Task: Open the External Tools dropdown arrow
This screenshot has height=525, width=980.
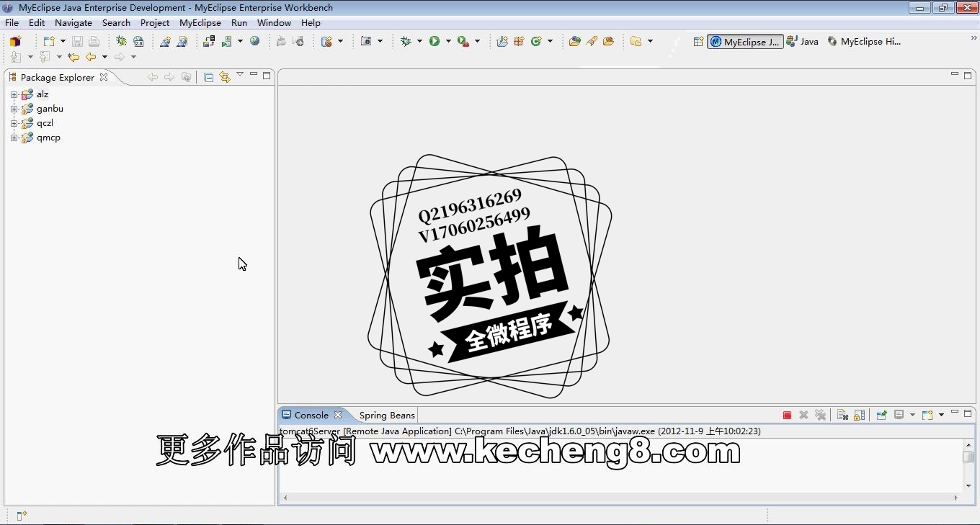Action: tap(477, 41)
